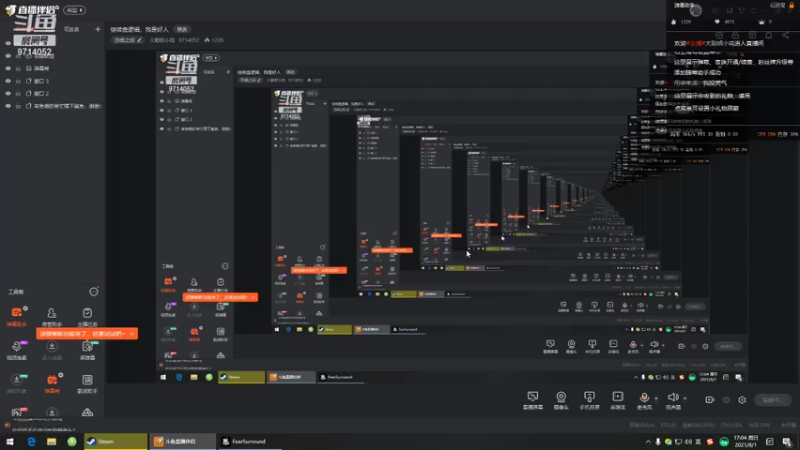800x450 pixels.
Task: Switch to the 斗鱼直播伴侣 taskbar button
Action: tap(182, 442)
